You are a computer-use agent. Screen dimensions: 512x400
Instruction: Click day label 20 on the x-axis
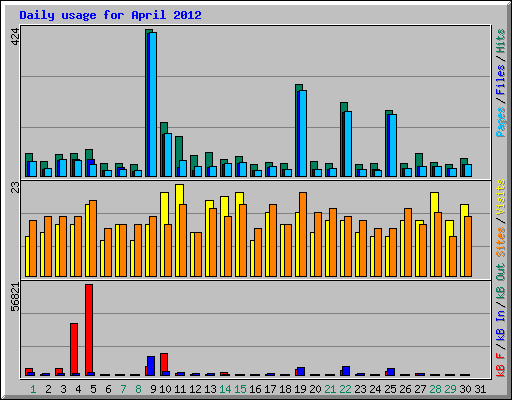pos(315,389)
